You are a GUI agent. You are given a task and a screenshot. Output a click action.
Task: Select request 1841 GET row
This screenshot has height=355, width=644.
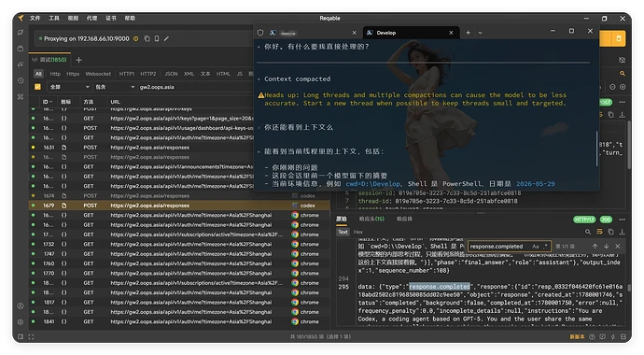(179, 321)
